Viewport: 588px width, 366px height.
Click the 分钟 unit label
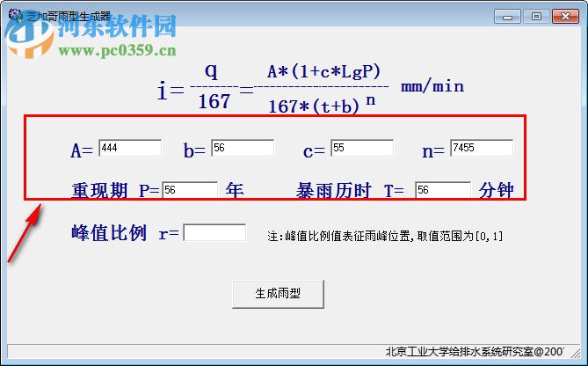(x=496, y=190)
